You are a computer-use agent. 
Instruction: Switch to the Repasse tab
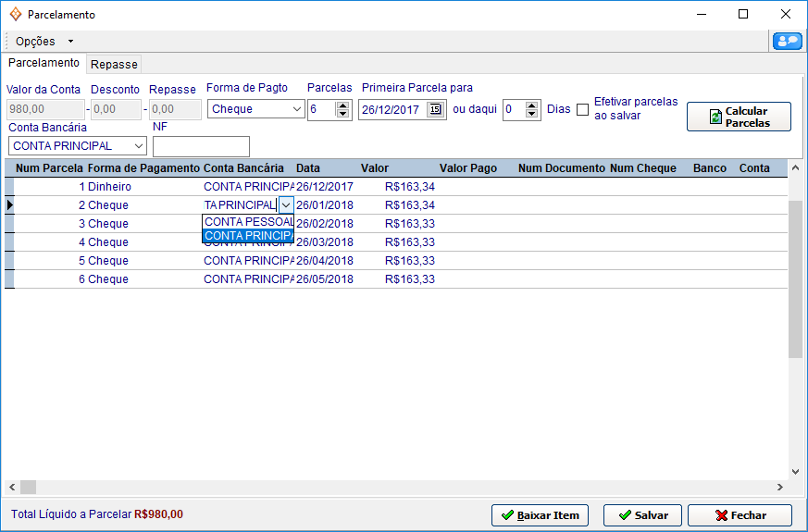pyautogui.click(x=114, y=65)
